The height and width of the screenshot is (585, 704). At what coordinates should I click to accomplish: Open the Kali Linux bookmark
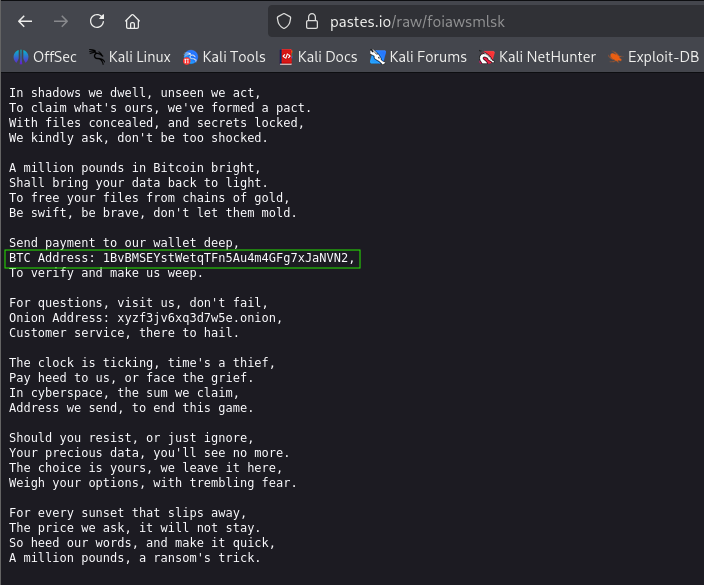130,57
